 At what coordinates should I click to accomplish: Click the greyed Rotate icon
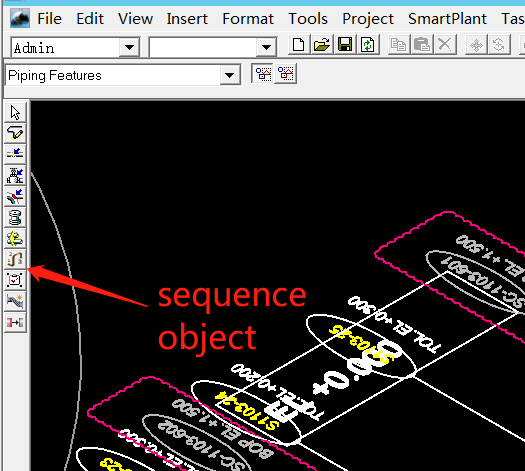499,45
